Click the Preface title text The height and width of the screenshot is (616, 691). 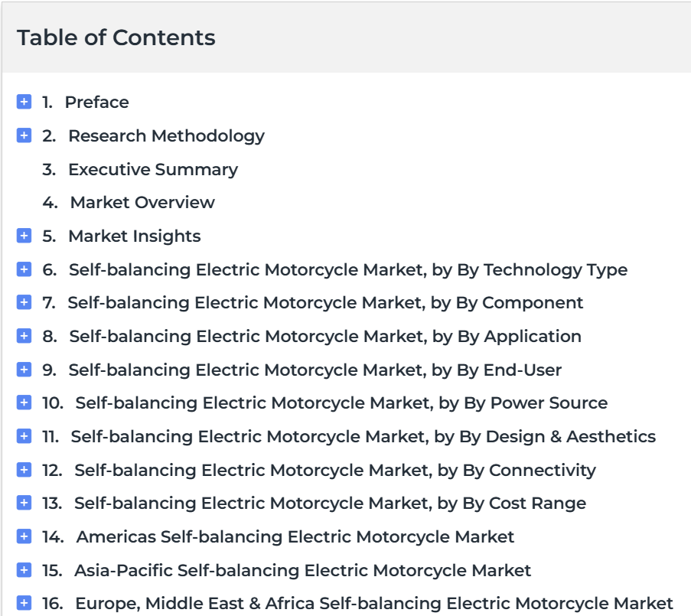[x=97, y=103]
